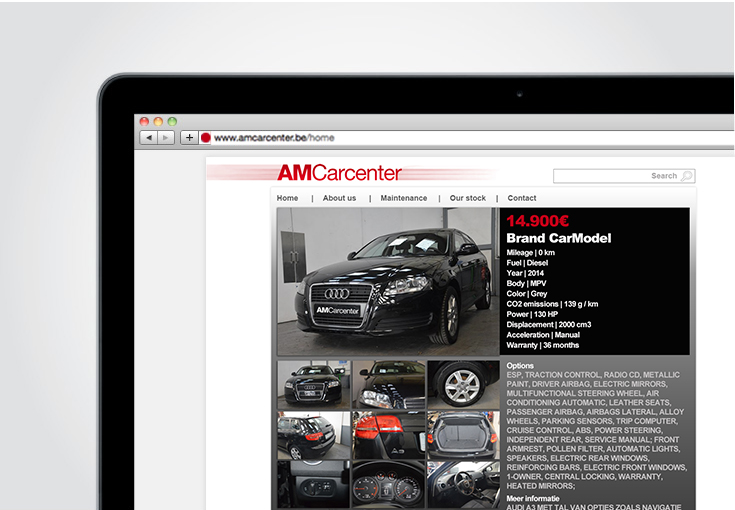Viewport: 735px width, 510px height.
Task: Open the Home menu item
Action: 287,198
